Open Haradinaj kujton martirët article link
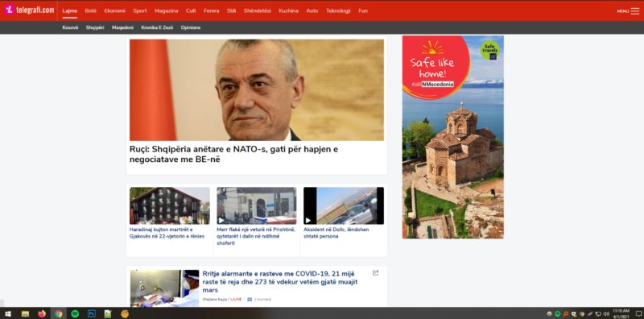This screenshot has height=319, width=644. [167, 233]
